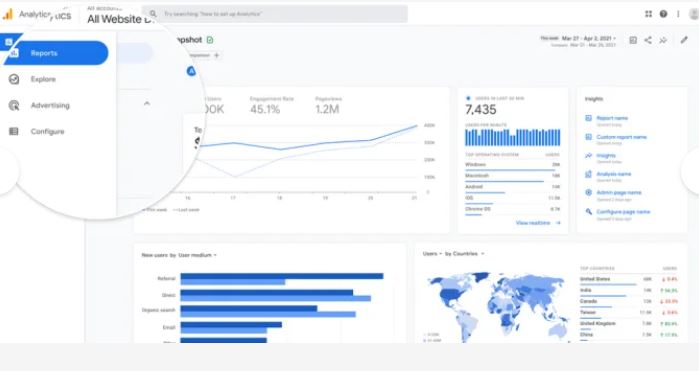Viewport: 699px width, 371px height.
Task: Select the Pageviews 1.2M metric
Action: 328,105
